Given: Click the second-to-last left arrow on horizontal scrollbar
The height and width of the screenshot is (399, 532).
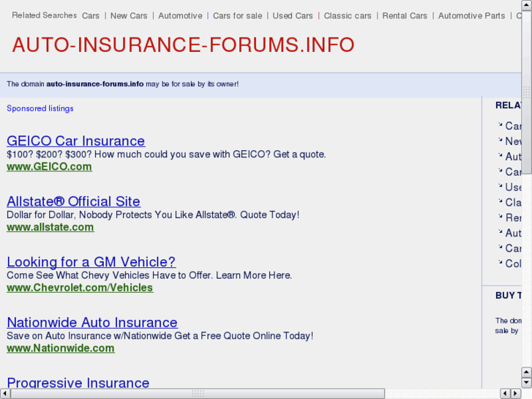Looking at the screenshot, I should [505, 394].
